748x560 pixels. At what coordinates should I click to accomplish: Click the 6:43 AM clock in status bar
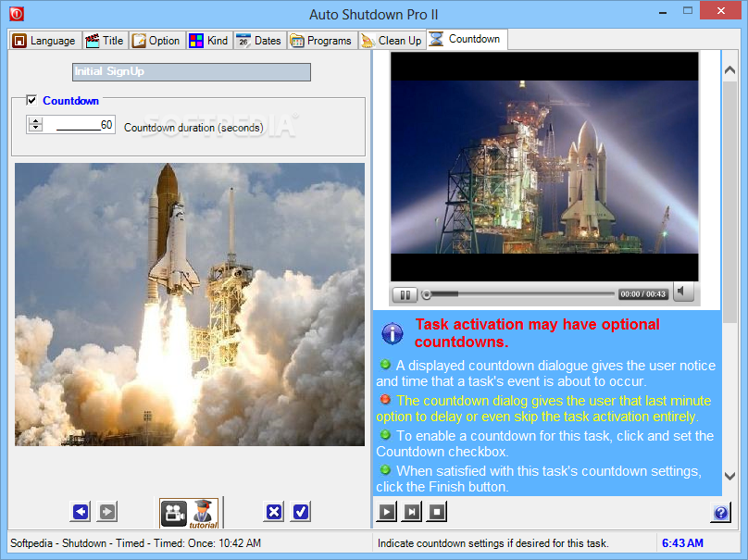pos(682,542)
